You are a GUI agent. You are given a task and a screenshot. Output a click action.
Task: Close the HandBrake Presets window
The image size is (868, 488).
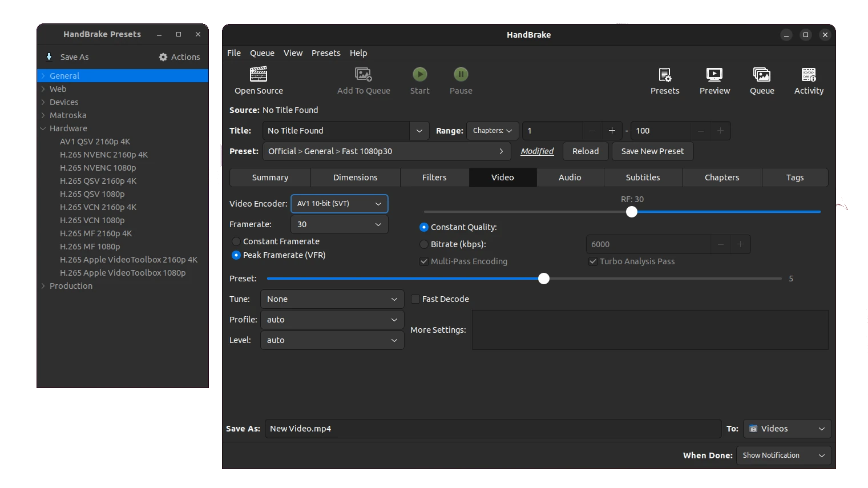pos(198,35)
